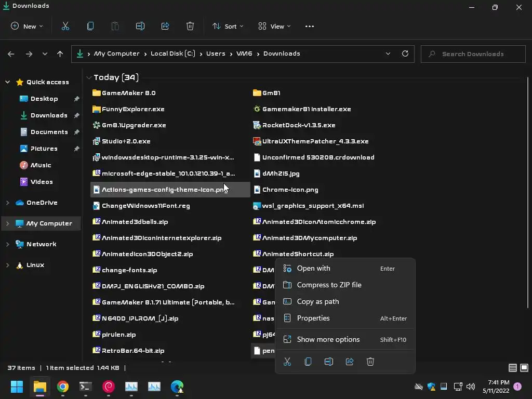
Task: Go back with the left arrow
Action: point(11,54)
